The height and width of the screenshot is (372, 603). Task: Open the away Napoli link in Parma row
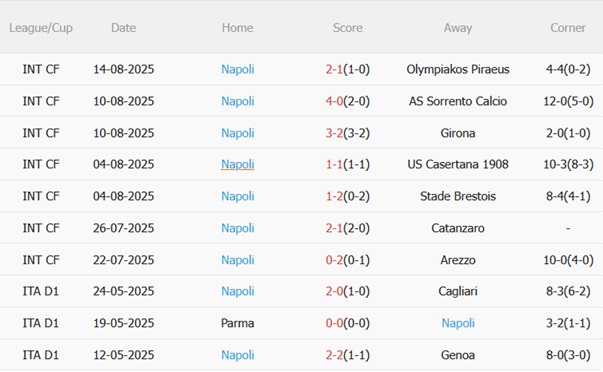(458, 323)
